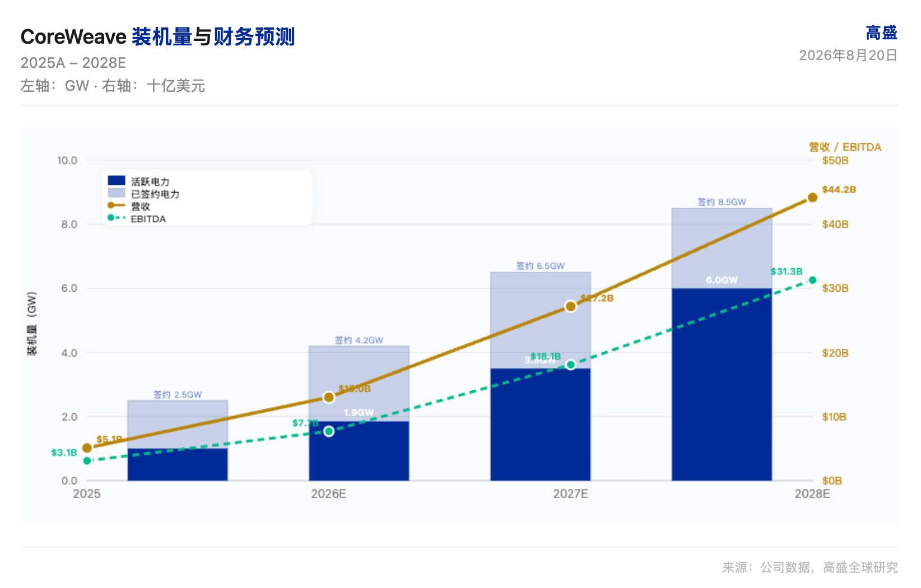The width and height of the screenshot is (921, 588).
Task: Click the 已签约电力 legend color swatch
Action: pyautogui.click(x=117, y=193)
